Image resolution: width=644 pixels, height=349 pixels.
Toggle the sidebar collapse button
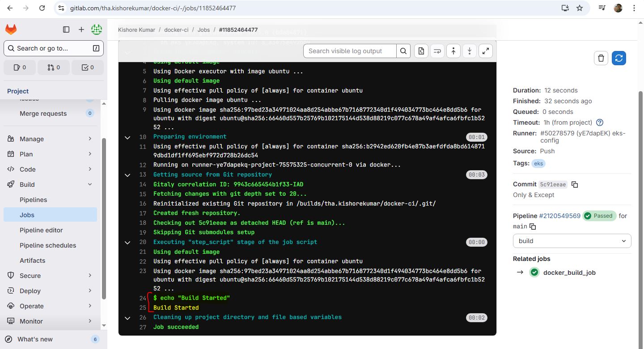[x=66, y=29]
